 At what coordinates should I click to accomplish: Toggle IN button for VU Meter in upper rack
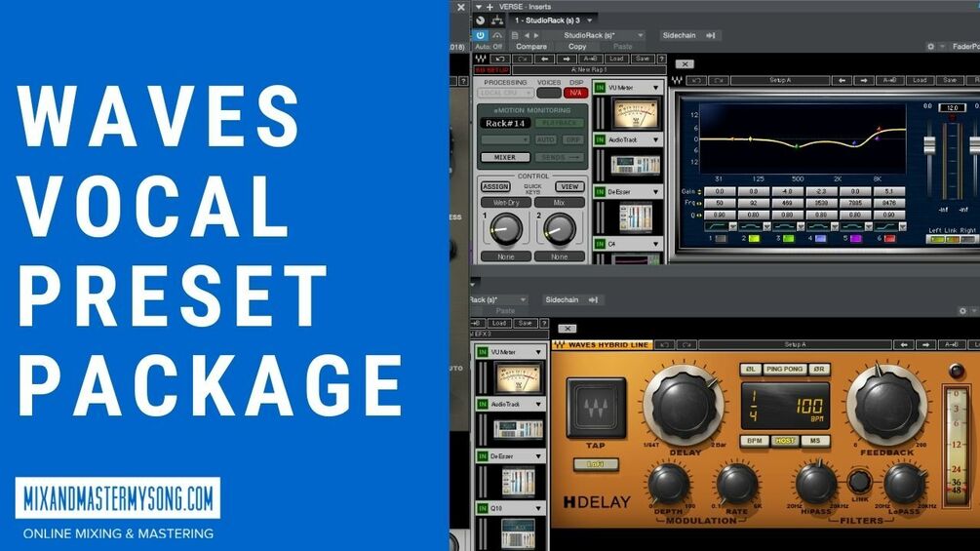600,88
